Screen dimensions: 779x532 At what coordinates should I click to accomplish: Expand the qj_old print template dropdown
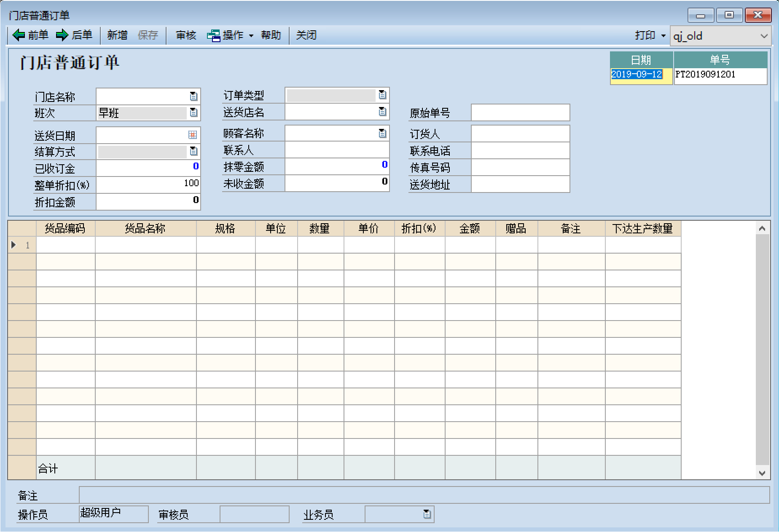click(764, 36)
